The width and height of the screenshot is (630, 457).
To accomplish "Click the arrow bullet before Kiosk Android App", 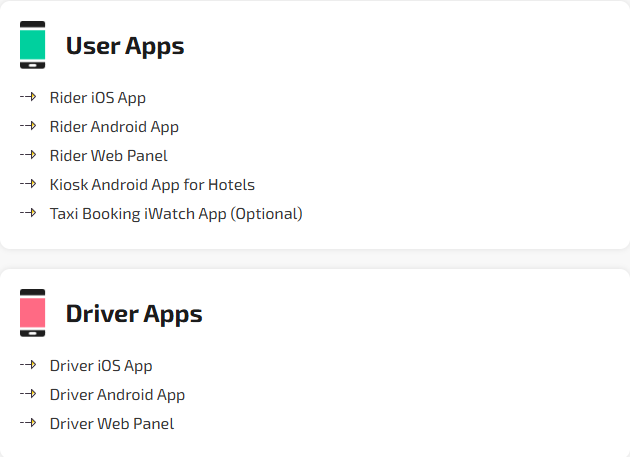I will 28,184.
